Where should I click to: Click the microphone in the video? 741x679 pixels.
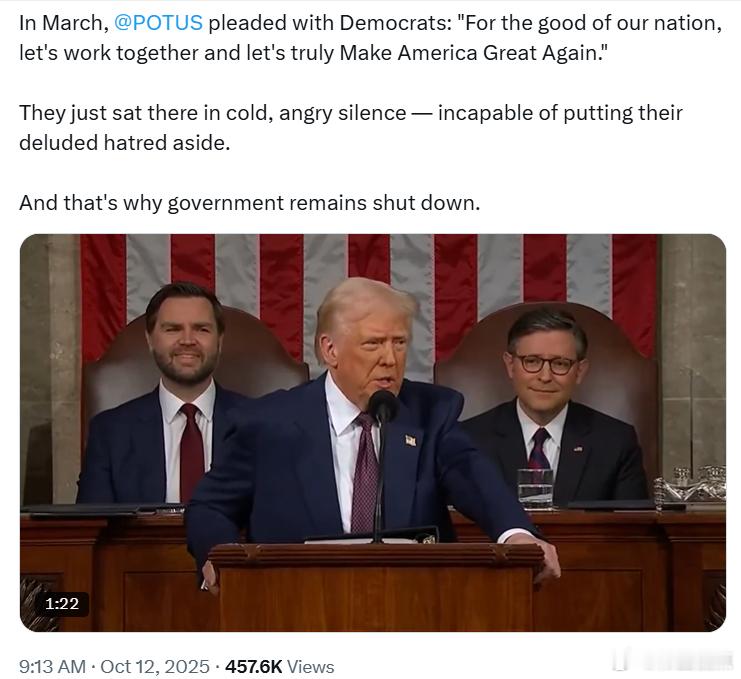[382, 407]
